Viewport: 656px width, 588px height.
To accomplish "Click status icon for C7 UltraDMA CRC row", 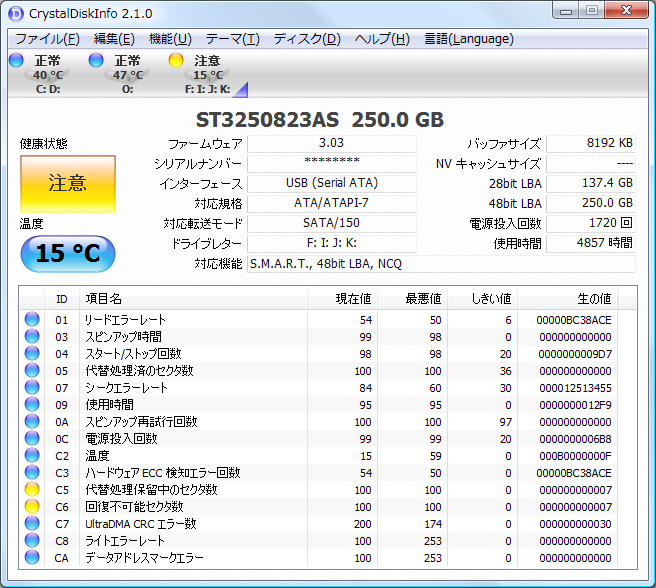I will coord(32,524).
